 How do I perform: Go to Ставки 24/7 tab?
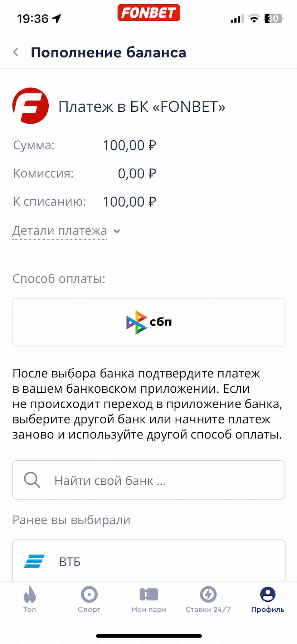208,599
